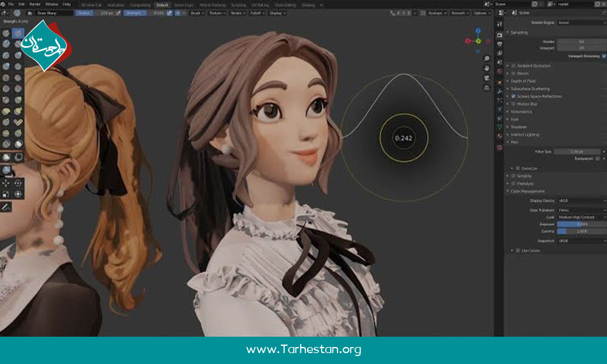The width and height of the screenshot is (607, 364).
Task: Select the Move tool in toolbar
Action: tap(6, 183)
